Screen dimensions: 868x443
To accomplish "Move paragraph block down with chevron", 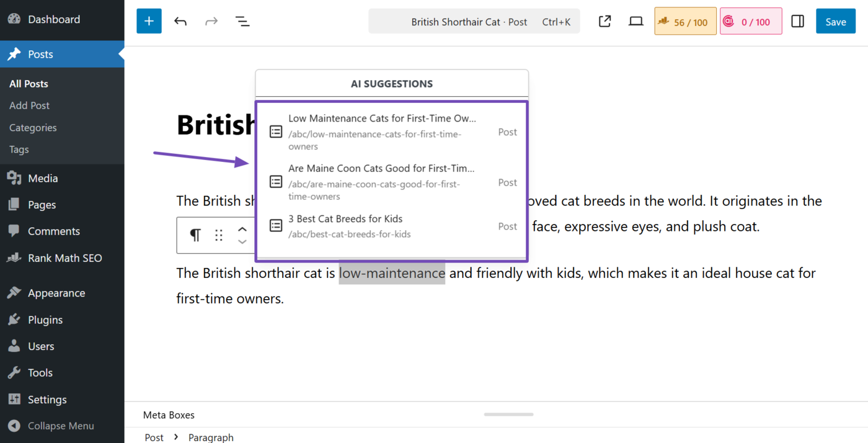I will [x=242, y=242].
